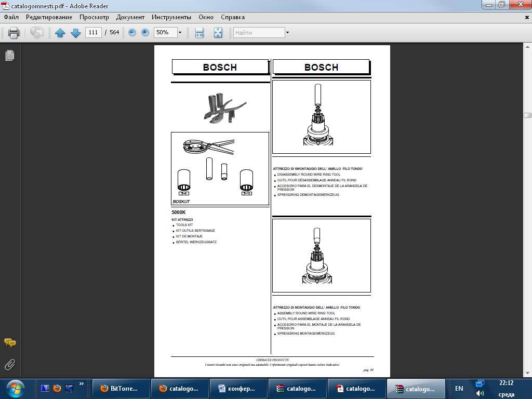
Task: Switch to the конфер... Word taskbar window
Action: [x=239, y=389]
